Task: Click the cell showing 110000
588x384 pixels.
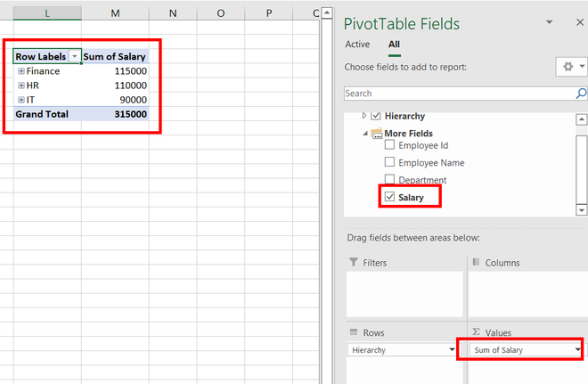Action: point(115,86)
